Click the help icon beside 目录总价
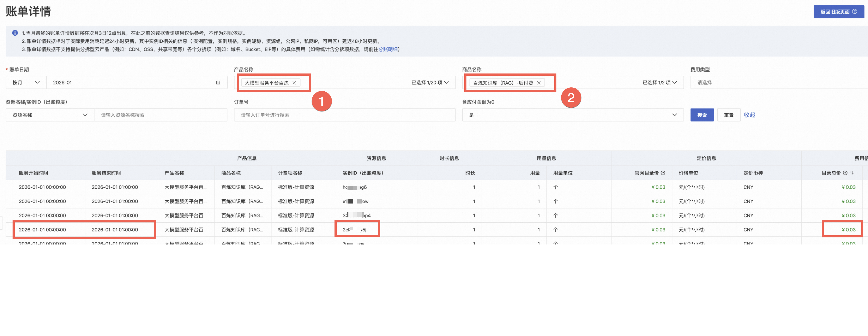This screenshot has height=336, width=868. click(845, 173)
